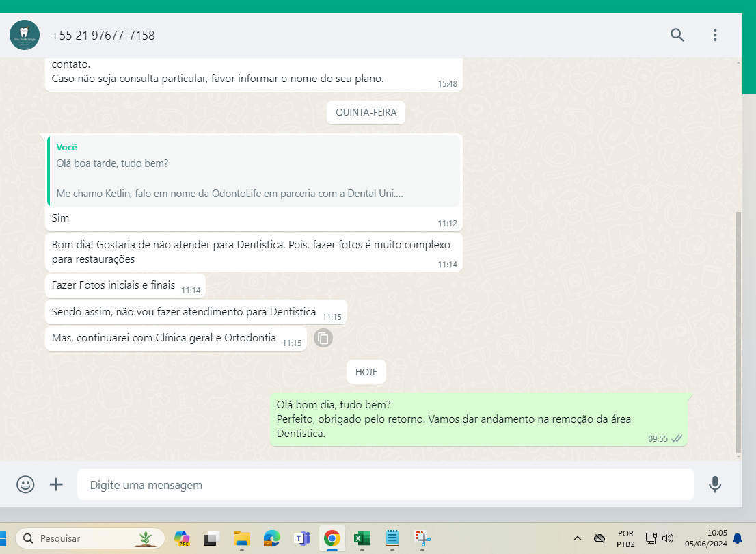The image size is (756, 554).
Task: Open the notifications bell
Action: (x=737, y=538)
